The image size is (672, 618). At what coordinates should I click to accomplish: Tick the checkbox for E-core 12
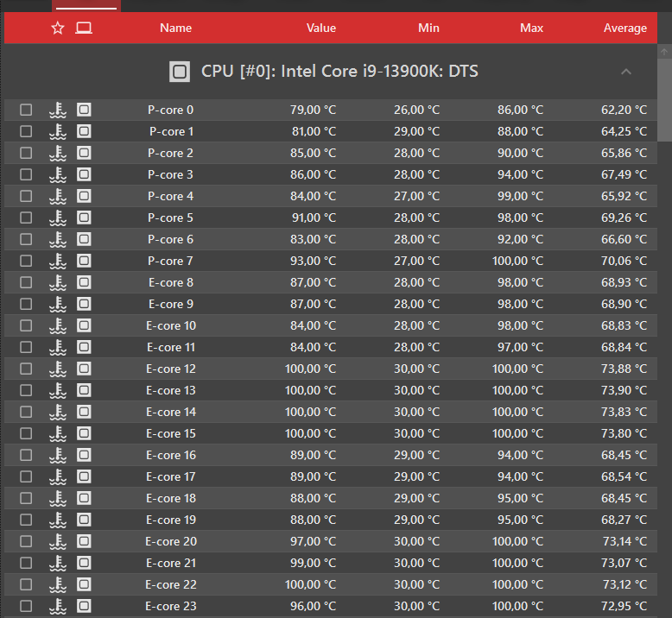(26, 369)
